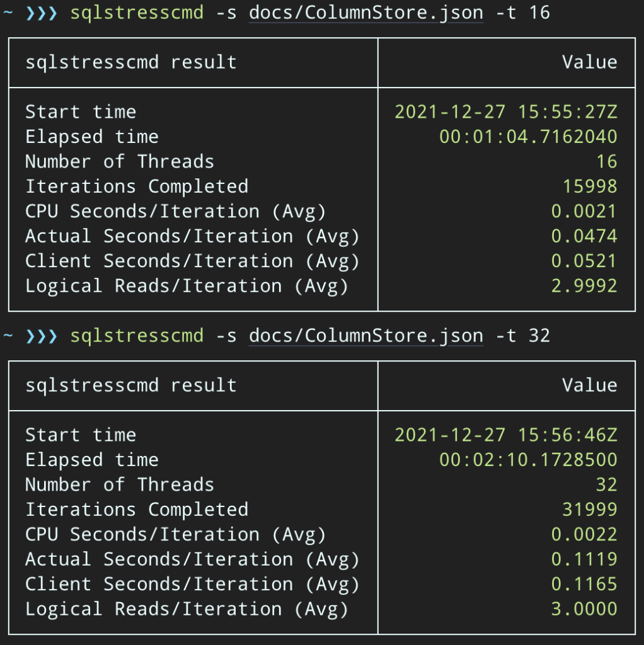Viewport: 644px width, 645px height.
Task: Click the Logical Reads/Iteration value 3.0000
Action: (586, 608)
